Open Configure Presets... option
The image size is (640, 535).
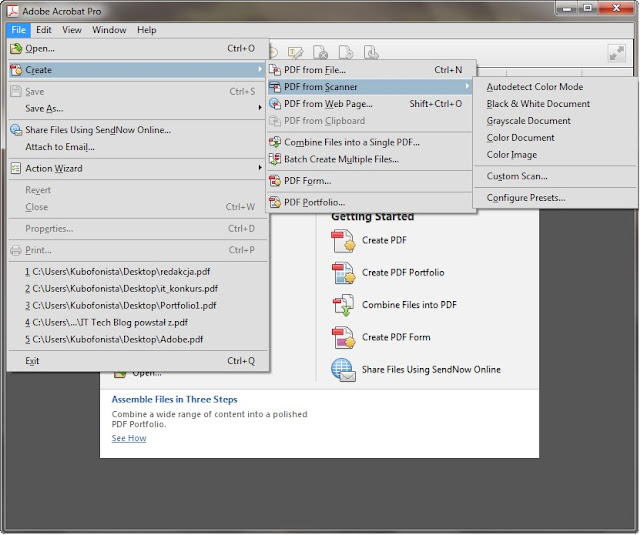point(556,198)
